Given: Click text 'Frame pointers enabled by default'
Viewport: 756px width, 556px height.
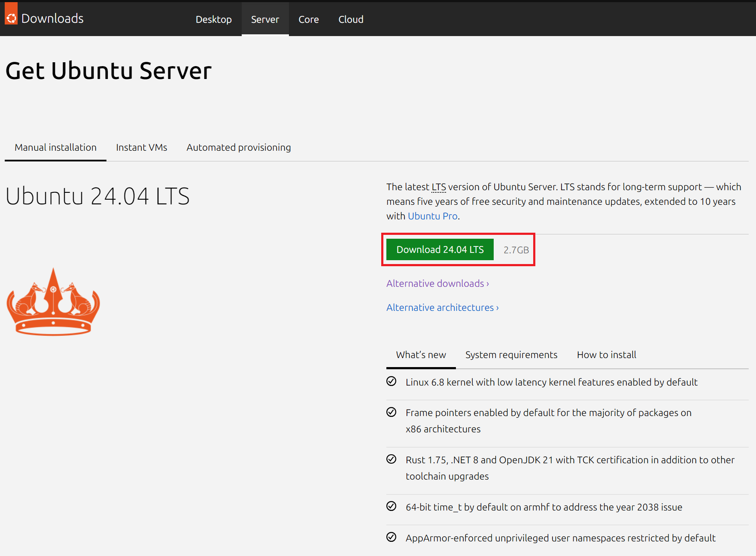Looking at the screenshot, I should (x=480, y=413).
